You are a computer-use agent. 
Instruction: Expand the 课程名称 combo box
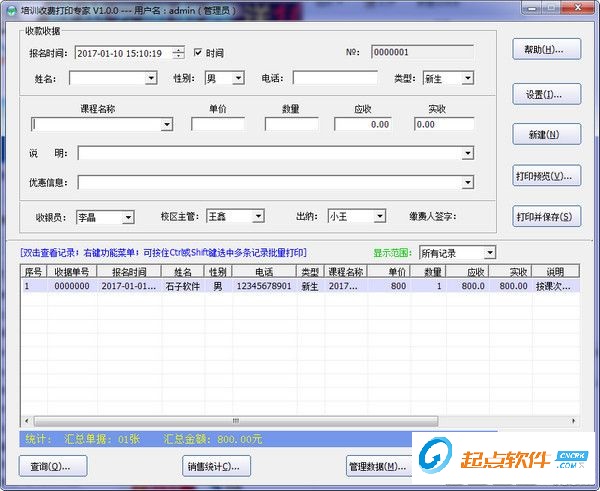(167, 125)
